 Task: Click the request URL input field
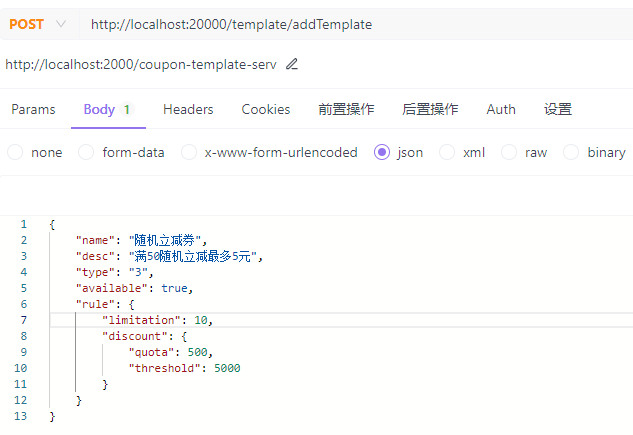tap(355, 24)
